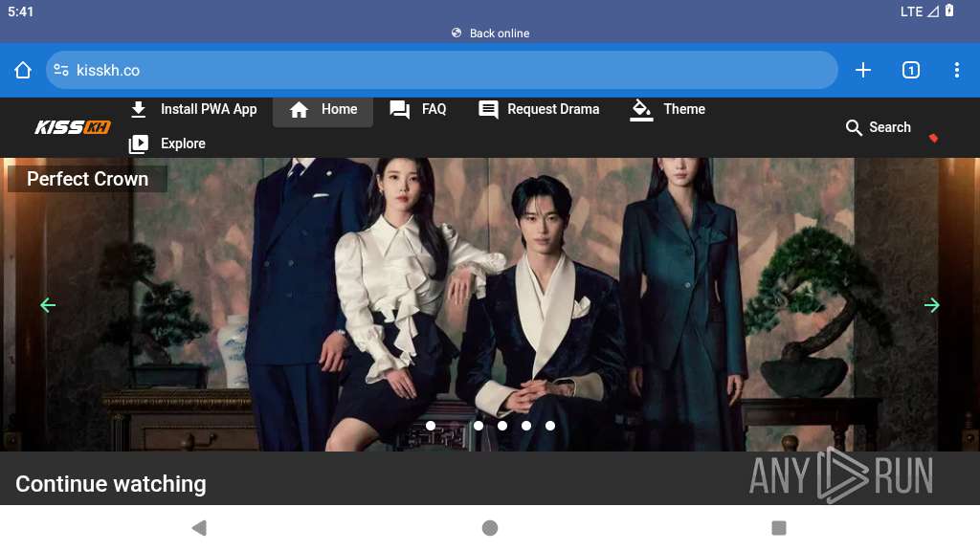Open the Perfect Crown title label
Image resolution: width=980 pixels, height=551 pixels.
tap(87, 179)
